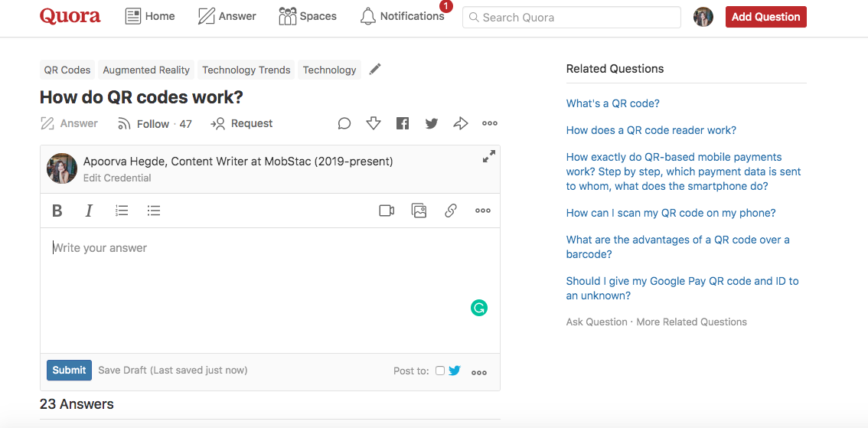Select the Augmented Reality topic tag

[x=146, y=70]
